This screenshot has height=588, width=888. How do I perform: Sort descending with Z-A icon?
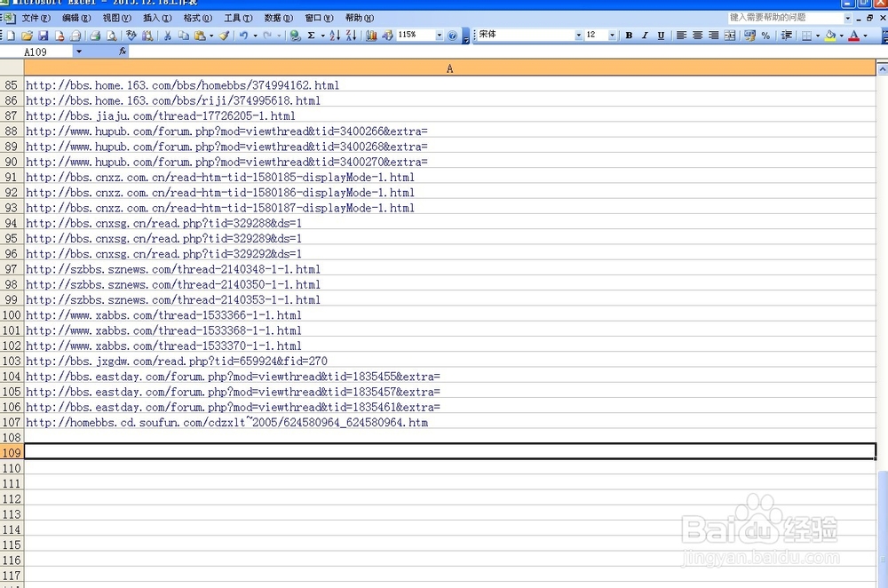351,36
